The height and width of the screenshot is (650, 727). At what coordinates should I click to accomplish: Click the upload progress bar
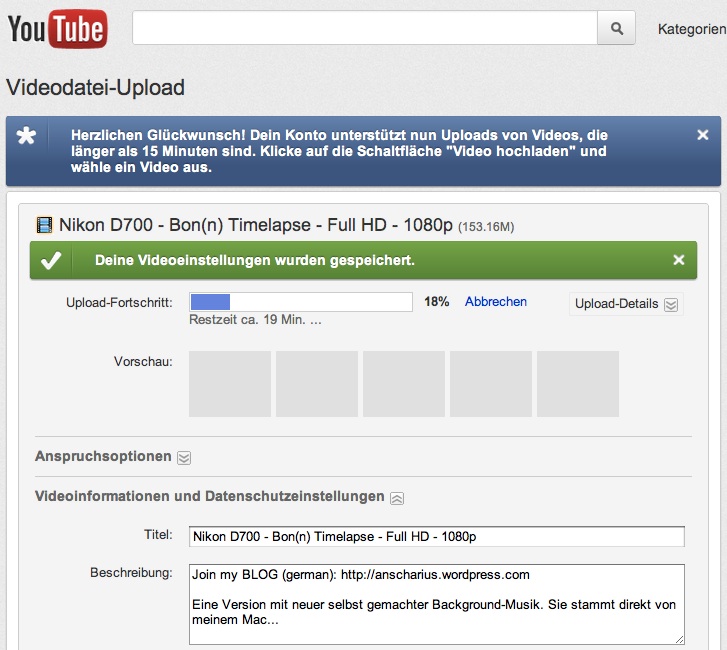click(301, 302)
